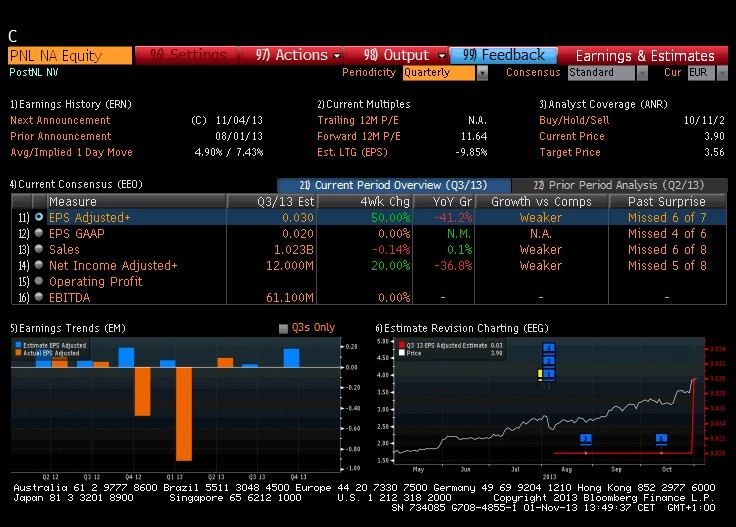Click the Net Income Adjusted+ estimate 12.000M
The height and width of the screenshot is (527, 736).
click(290, 266)
